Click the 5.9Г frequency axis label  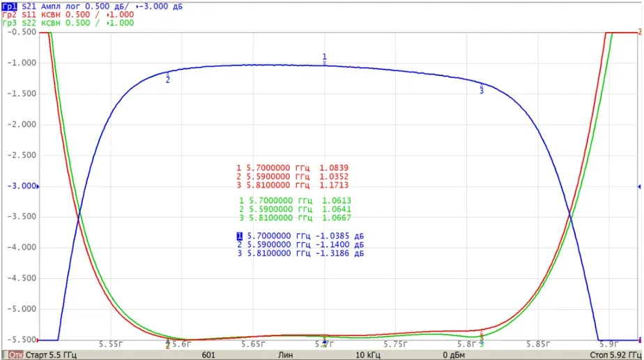tap(609, 345)
